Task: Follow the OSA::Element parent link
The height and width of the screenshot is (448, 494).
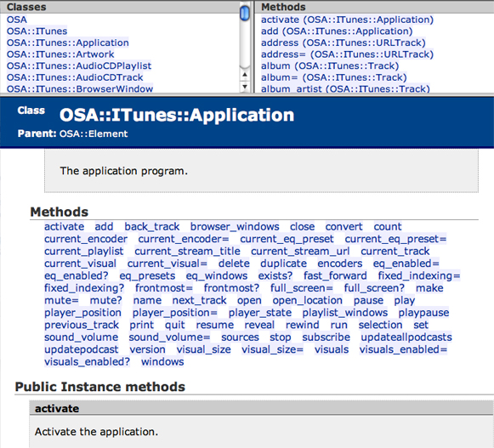Action: coord(94,134)
